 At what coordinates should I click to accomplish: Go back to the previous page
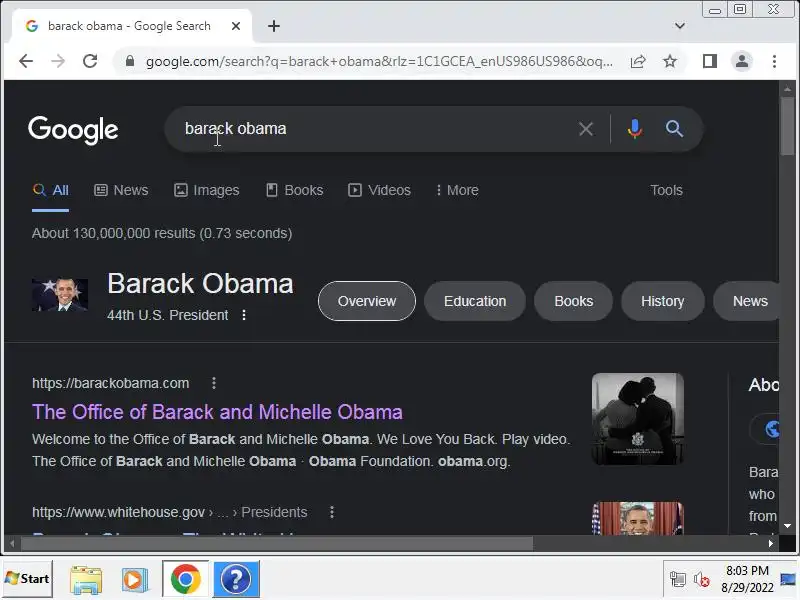click(x=26, y=61)
